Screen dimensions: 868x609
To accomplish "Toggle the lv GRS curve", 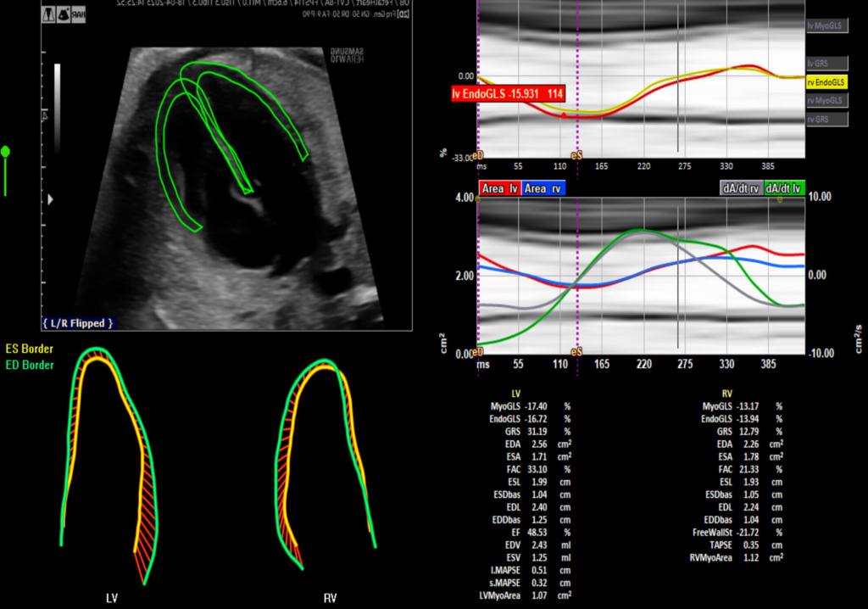I will [x=826, y=64].
